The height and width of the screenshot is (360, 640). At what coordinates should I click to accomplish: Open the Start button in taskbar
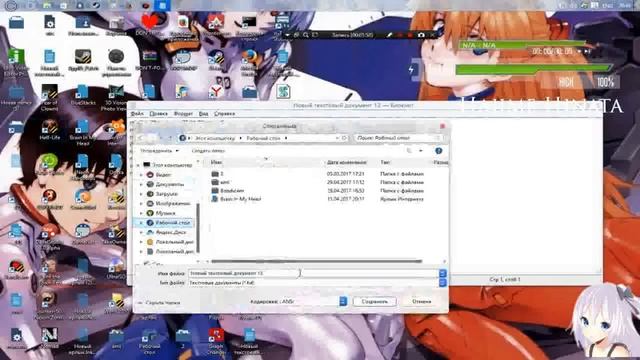(11, 5)
